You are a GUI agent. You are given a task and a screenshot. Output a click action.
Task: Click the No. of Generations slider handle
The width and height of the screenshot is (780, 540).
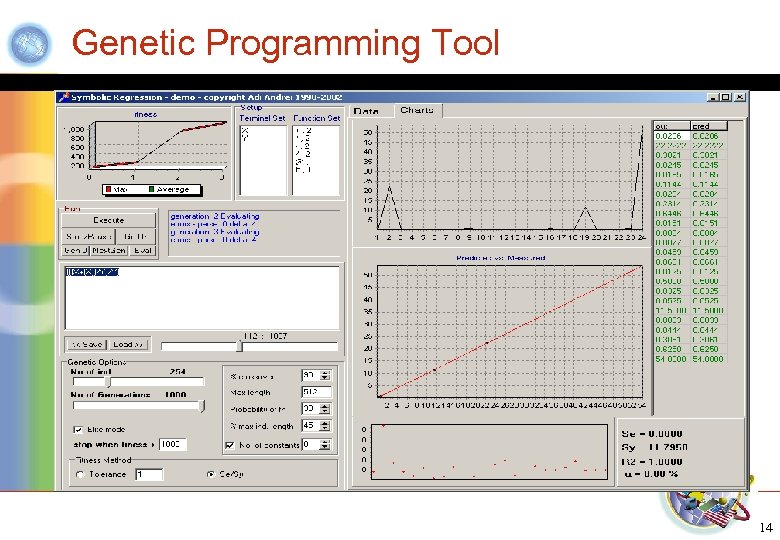[x=201, y=406]
